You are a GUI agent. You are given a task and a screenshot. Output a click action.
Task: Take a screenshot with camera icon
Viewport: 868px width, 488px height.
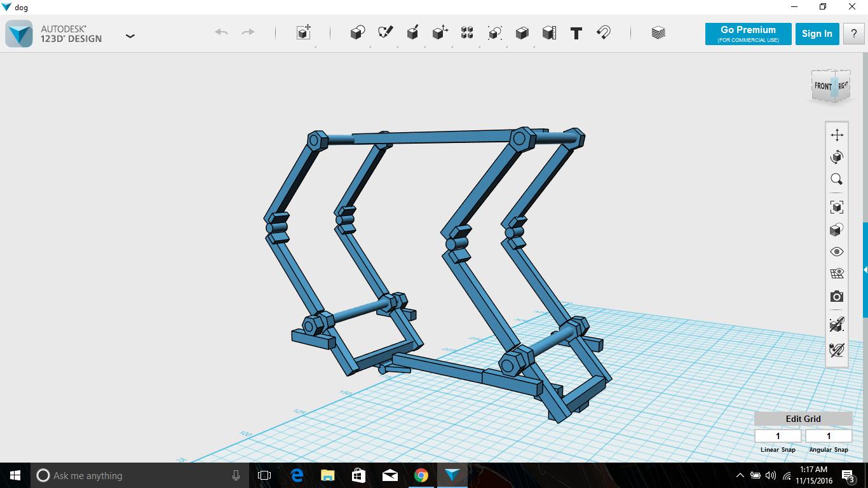click(837, 297)
